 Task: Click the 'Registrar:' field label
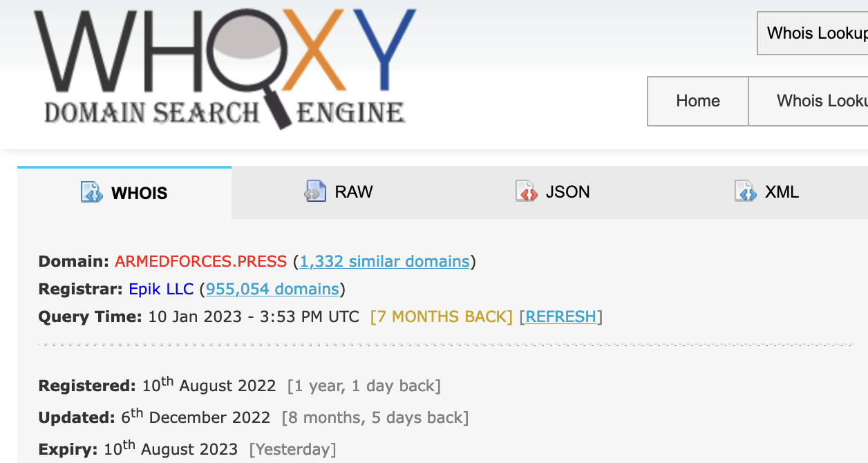(x=81, y=289)
